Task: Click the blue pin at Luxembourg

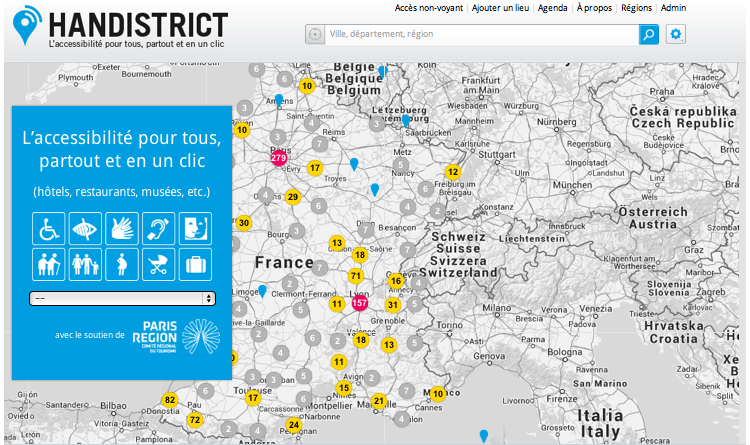Action: click(406, 121)
